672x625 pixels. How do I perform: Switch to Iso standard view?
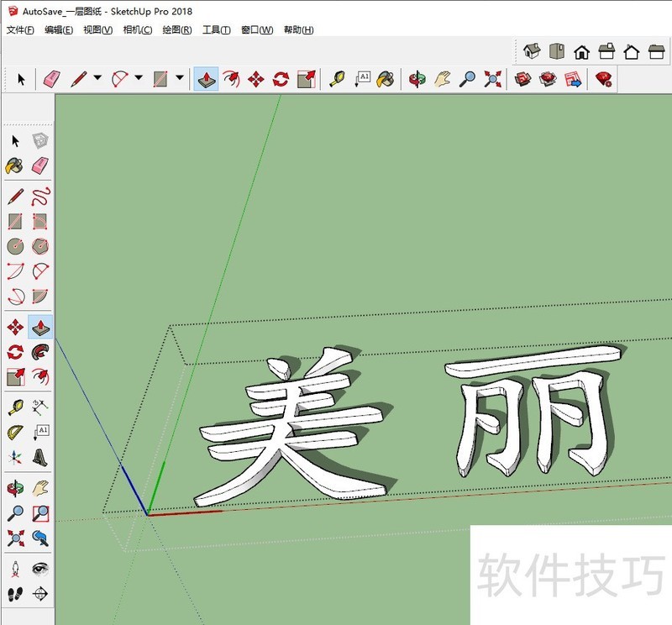(x=532, y=51)
